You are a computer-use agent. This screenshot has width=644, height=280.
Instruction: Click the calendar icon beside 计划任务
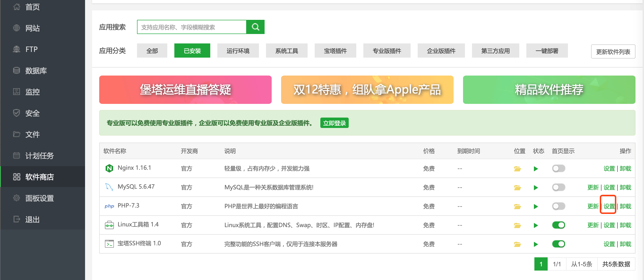click(x=17, y=155)
